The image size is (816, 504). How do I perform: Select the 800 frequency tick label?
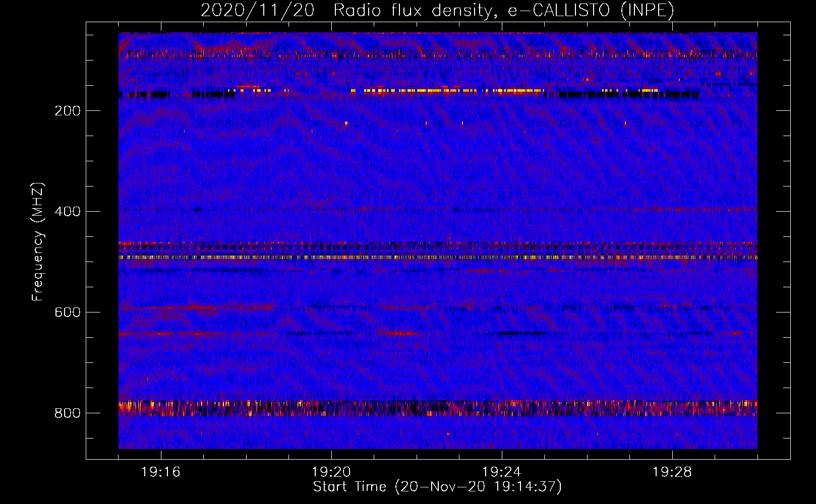point(68,413)
